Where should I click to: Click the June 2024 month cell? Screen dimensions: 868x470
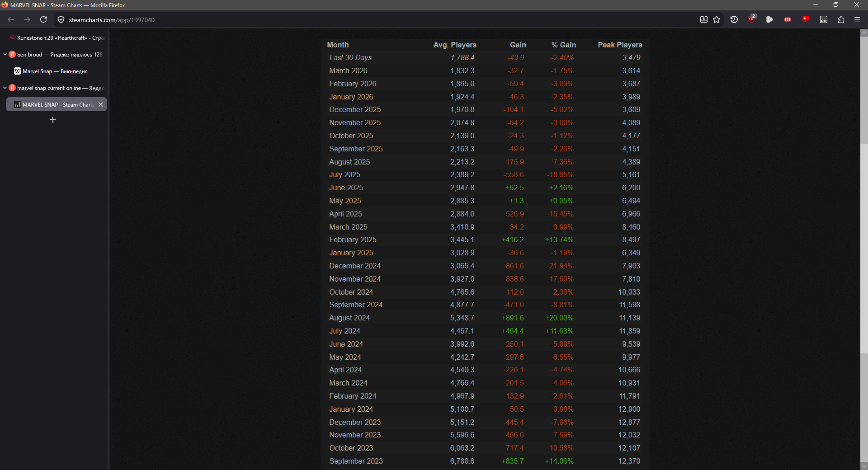pos(346,344)
